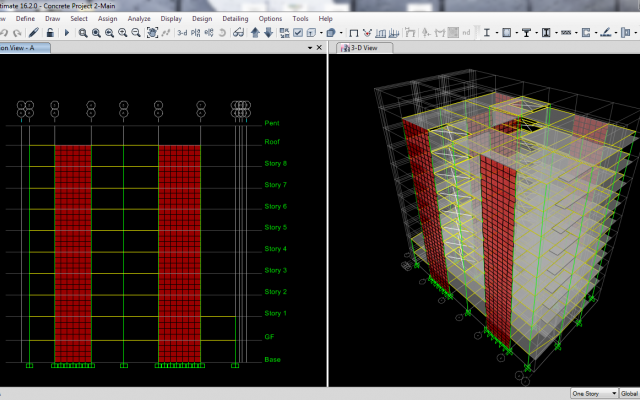Expand the Composite Beam Design dropdown arrow

point(536,33)
